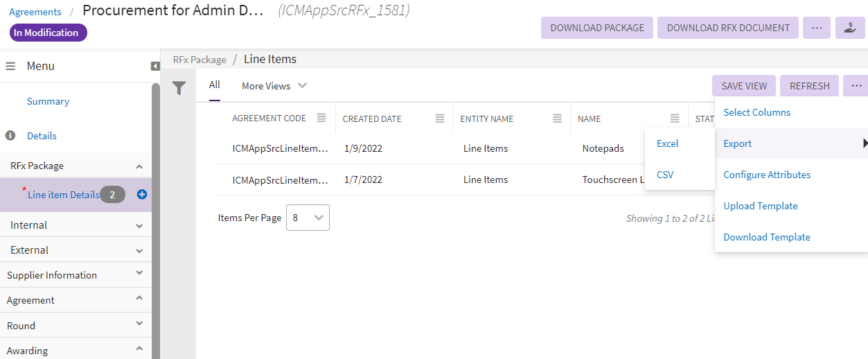Viewport: 868px width, 359px height.
Task: Click the Download Package button
Action: (x=597, y=28)
